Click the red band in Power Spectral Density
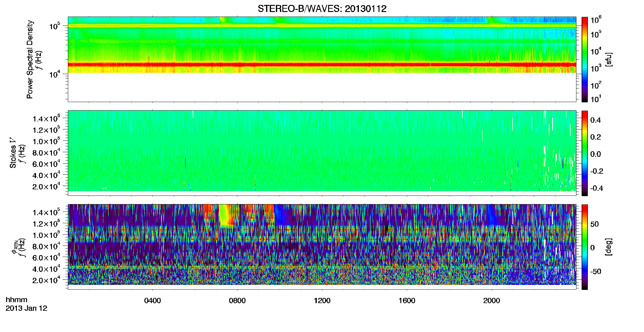644x332 pixels. click(322, 65)
